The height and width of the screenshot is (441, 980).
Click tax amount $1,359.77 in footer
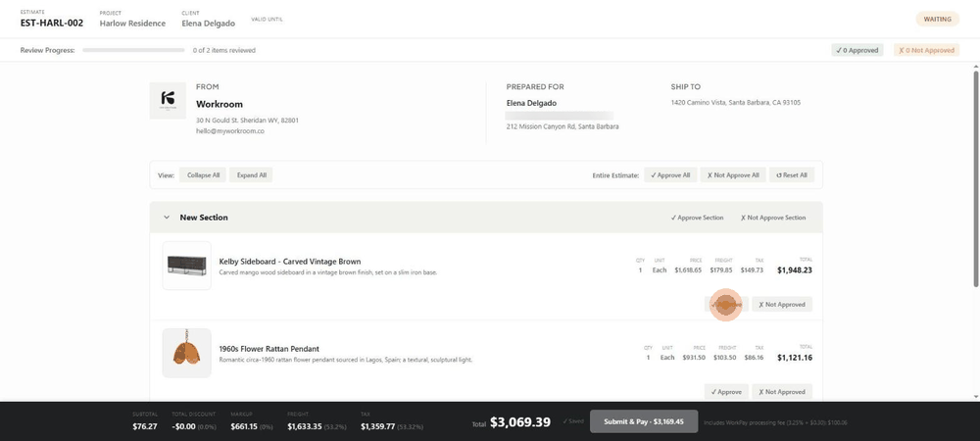tap(378, 426)
